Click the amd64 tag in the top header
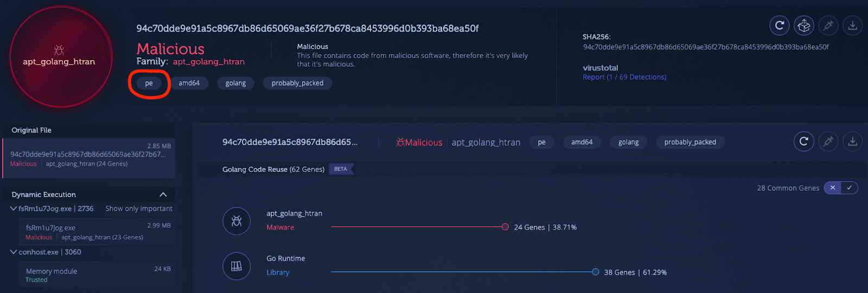This screenshot has height=293, width=868. pos(189,83)
